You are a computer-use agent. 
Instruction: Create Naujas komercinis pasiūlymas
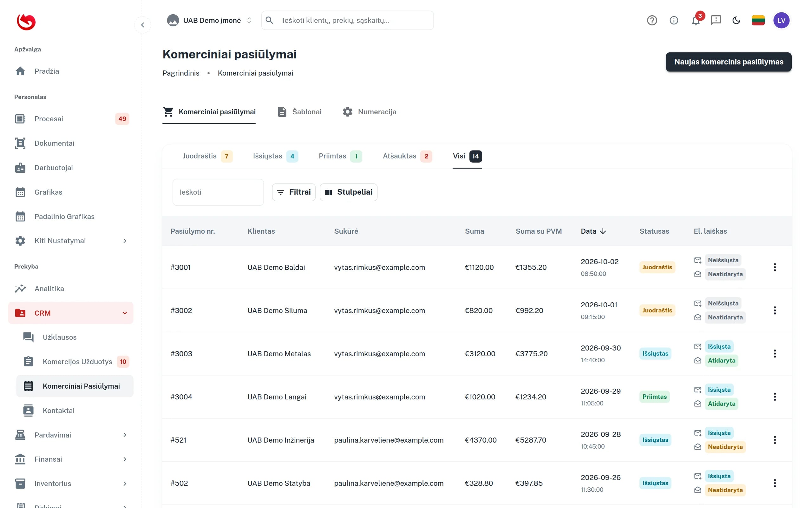tap(729, 62)
